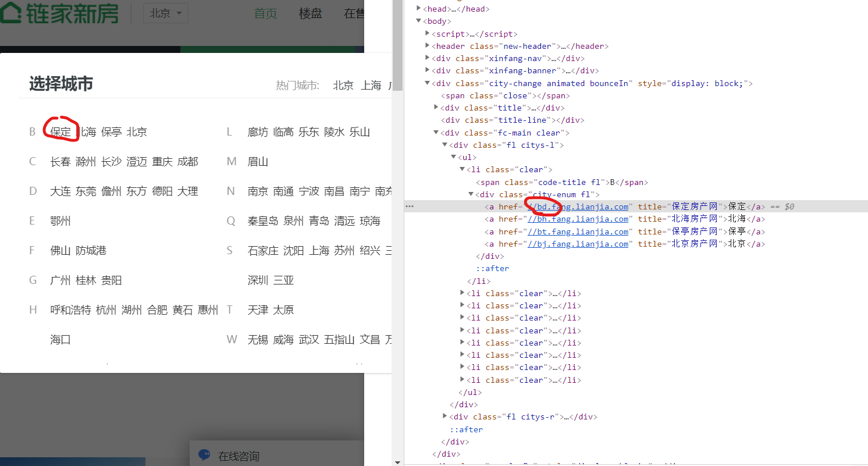
Task: Collapse the fc-main clear div
Action: coord(436,133)
